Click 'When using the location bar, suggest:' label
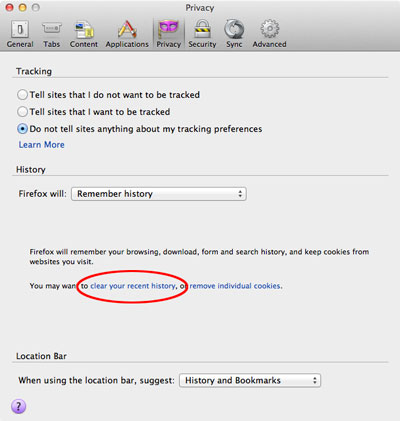 (x=96, y=380)
